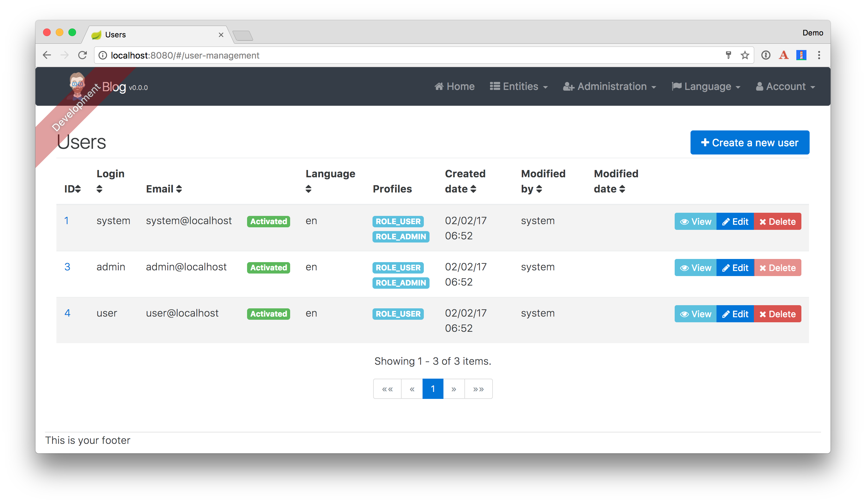Toggle the Activated badge for admin user
This screenshot has height=504, width=866.
coord(268,268)
